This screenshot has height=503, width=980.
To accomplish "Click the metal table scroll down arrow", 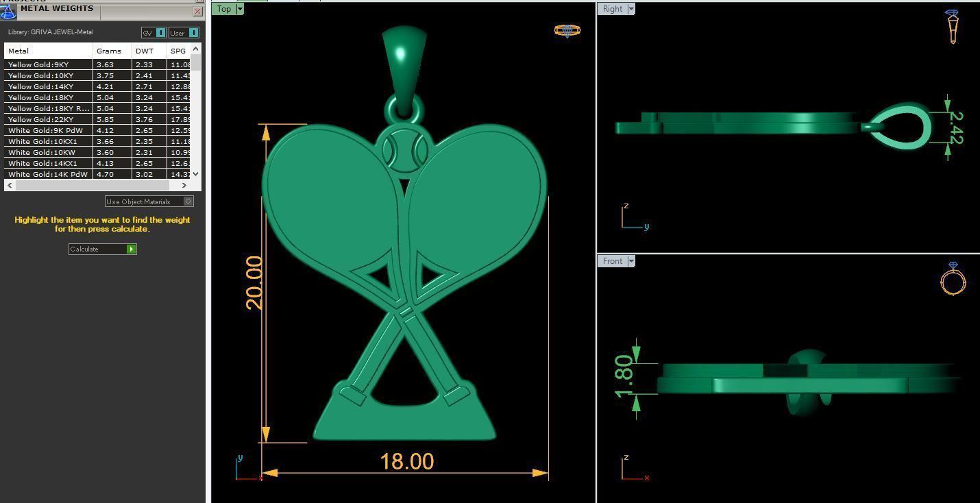I will coord(196,174).
